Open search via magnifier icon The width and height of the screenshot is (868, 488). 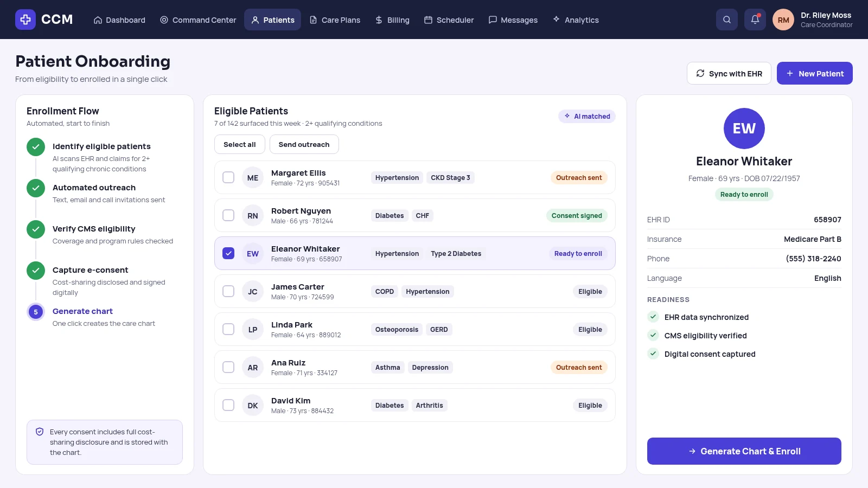coord(727,20)
